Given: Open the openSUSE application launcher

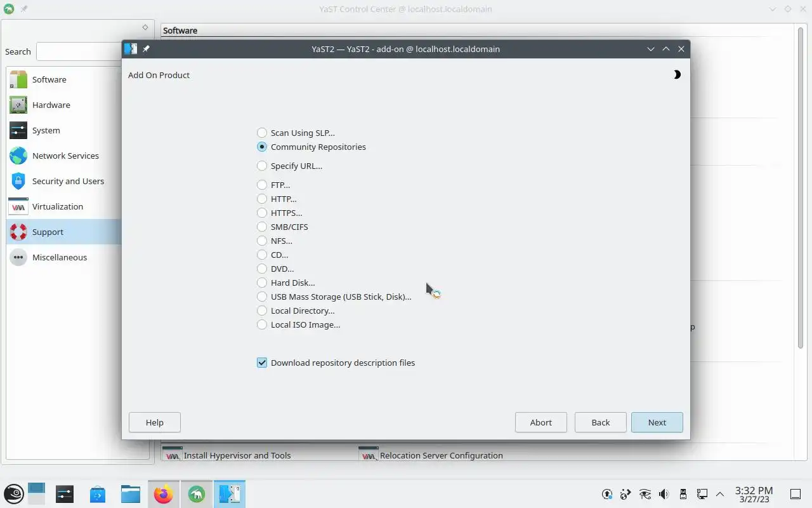Looking at the screenshot, I should coord(14,494).
